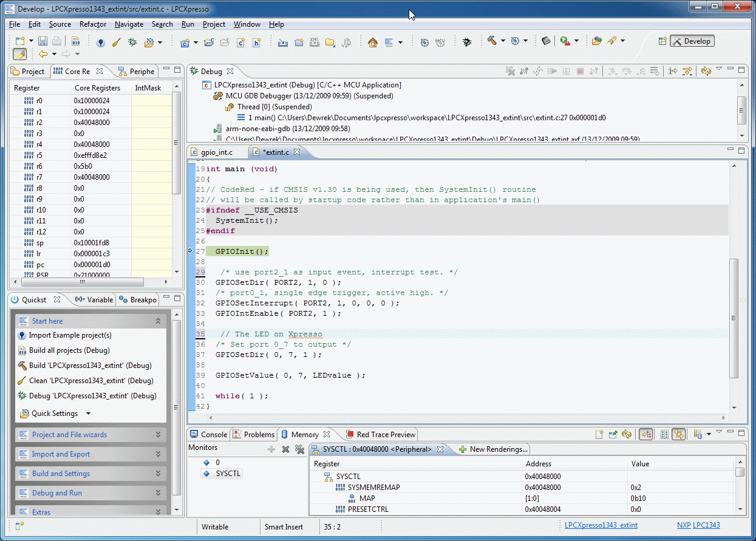The height and width of the screenshot is (541, 756).
Task: Click the new C source file icon
Action: (240, 42)
